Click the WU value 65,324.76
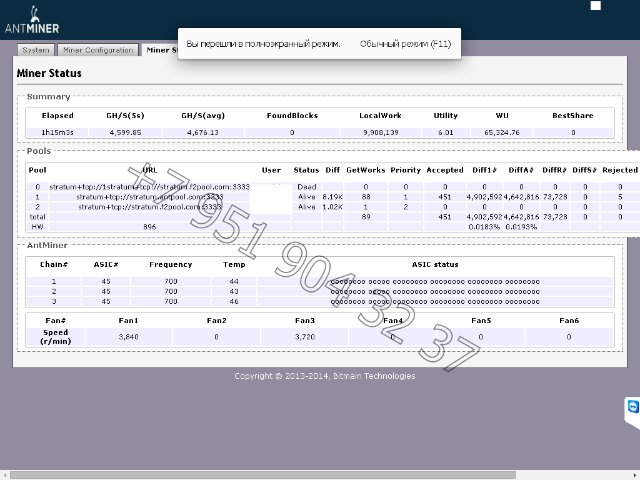This screenshot has width=640, height=480. pyautogui.click(x=502, y=132)
